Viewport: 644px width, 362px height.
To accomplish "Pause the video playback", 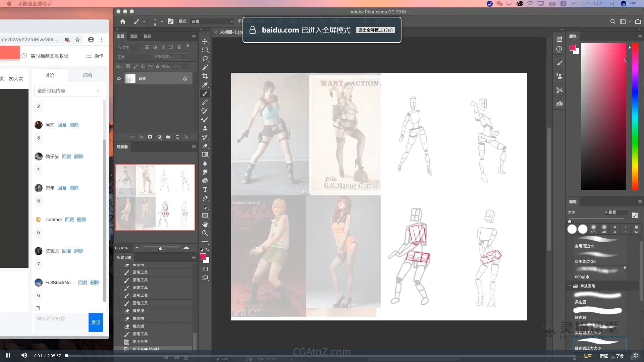I will (8, 355).
